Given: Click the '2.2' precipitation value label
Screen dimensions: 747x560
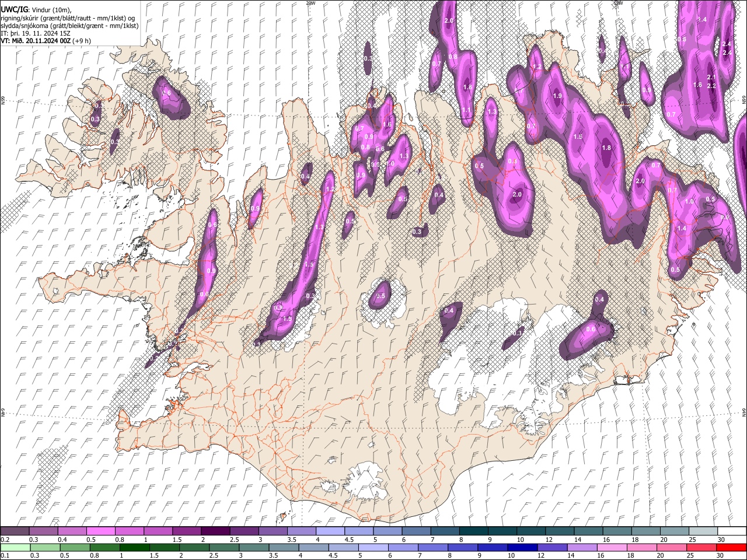Looking at the screenshot, I should 711,86.
